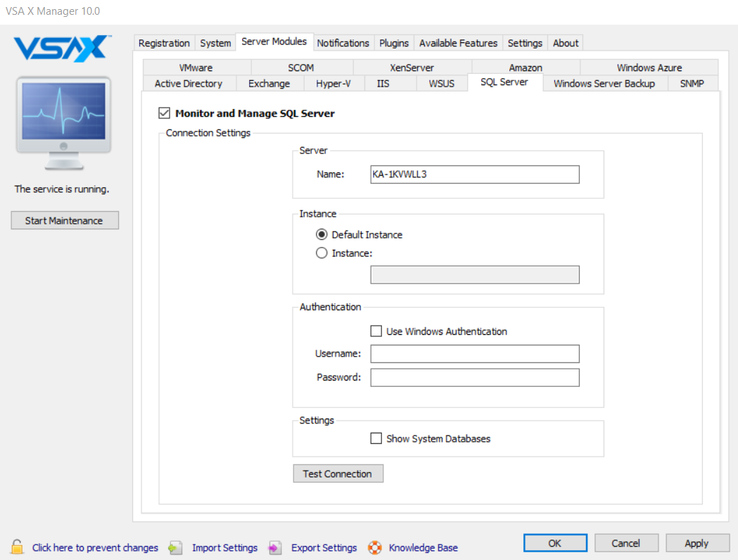Switch to the System tab
The width and height of the screenshot is (738, 560).
[x=215, y=44]
